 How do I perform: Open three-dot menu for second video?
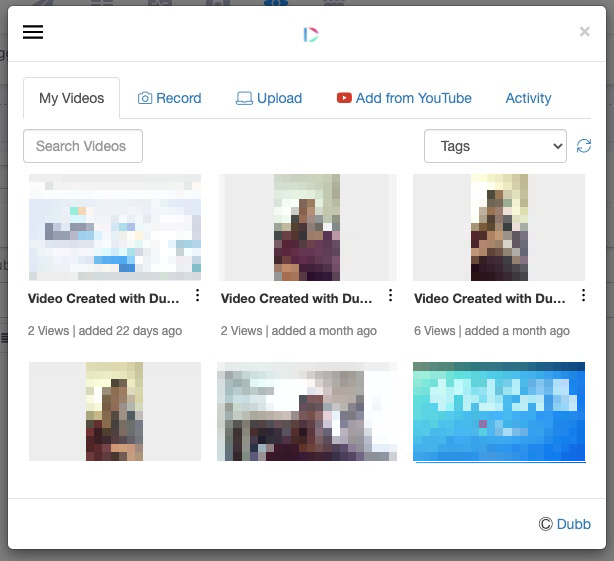(390, 296)
